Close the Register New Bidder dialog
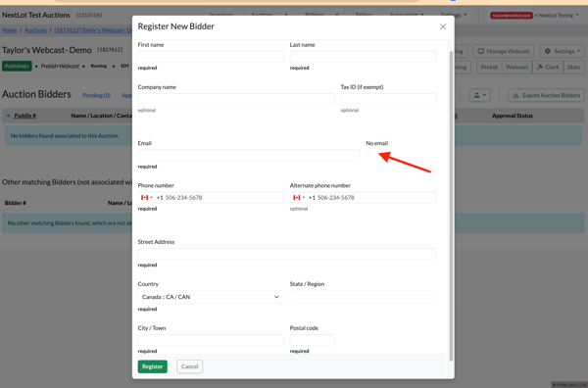The image size is (588, 388). click(443, 26)
